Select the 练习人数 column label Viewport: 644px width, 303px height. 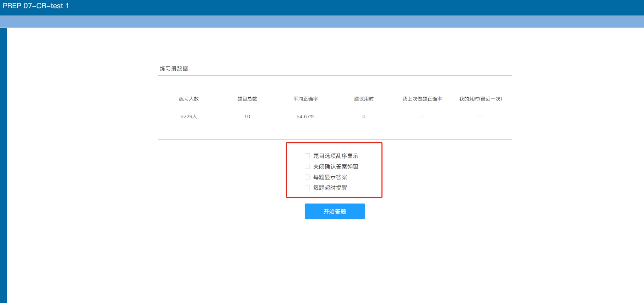[189, 99]
